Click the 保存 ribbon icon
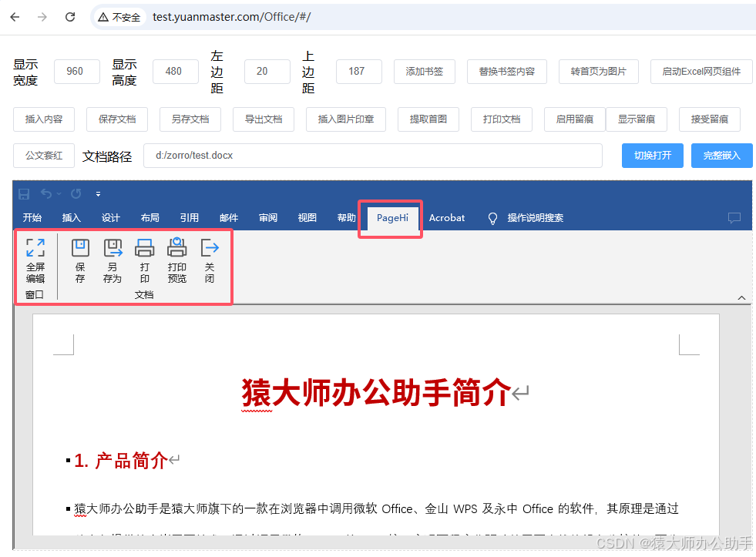756x557 pixels. pyautogui.click(x=80, y=247)
